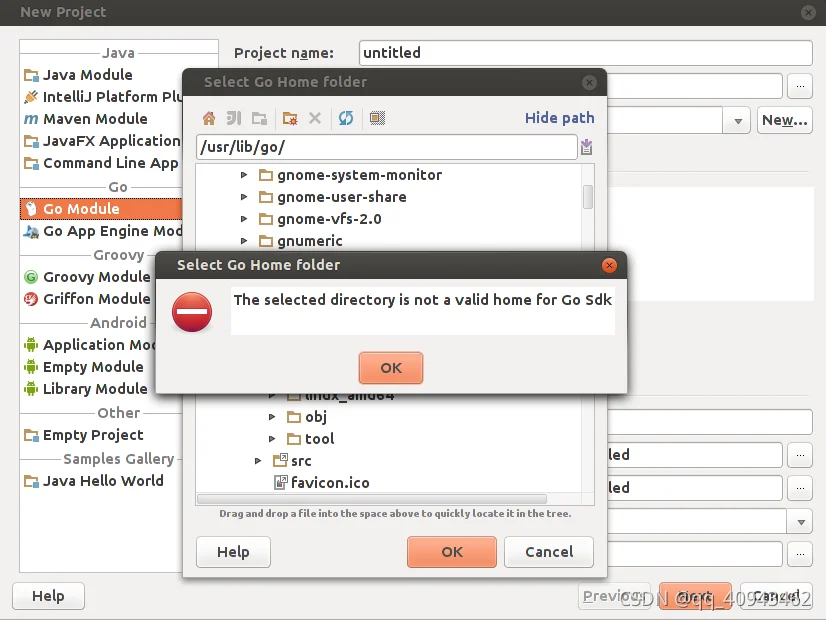Select IntelliJ Platform Plugin project type
Viewport: 826px width, 620px height.
(103, 97)
